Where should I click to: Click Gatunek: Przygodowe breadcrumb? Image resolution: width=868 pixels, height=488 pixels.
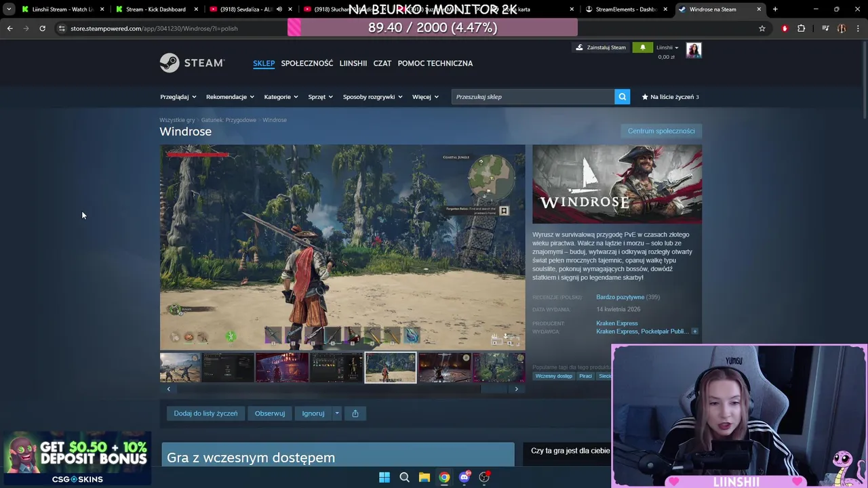229,120
